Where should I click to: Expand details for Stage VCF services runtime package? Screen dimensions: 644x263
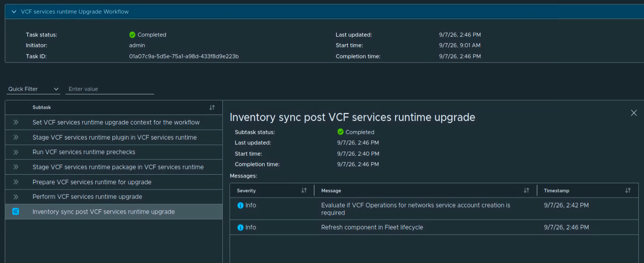click(16, 167)
